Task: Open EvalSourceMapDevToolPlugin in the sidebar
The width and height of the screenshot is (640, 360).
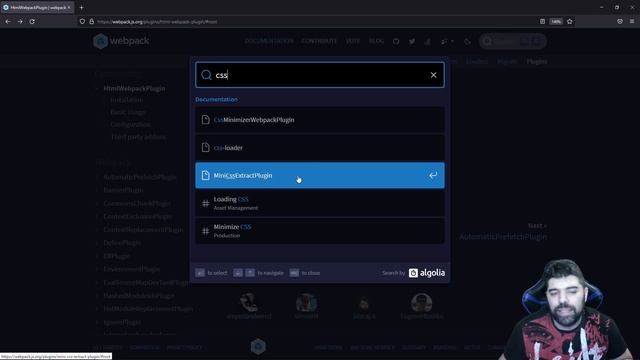Action: click(146, 282)
